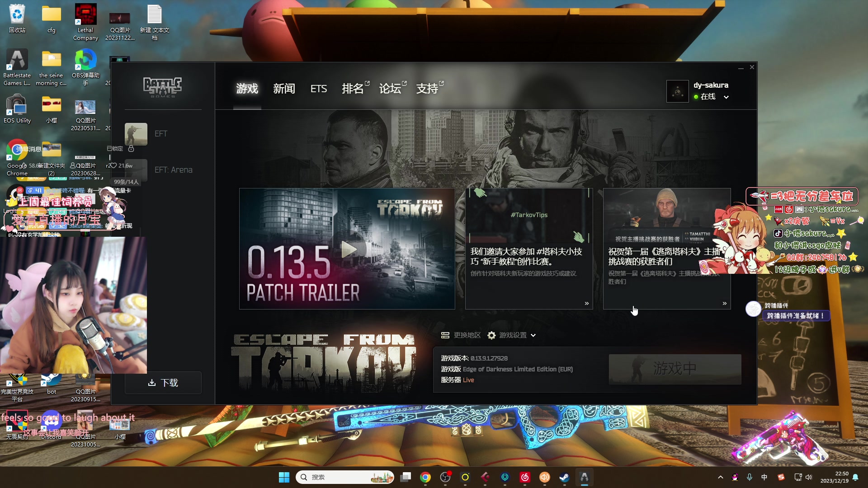The image size is (868, 488).
Task: Open Steam from the taskbar
Action: [x=564, y=477]
